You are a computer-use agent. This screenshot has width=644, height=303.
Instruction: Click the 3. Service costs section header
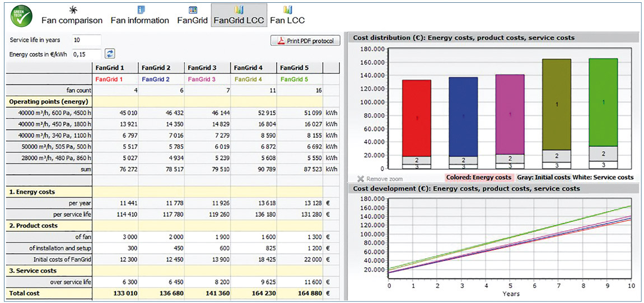pos(49,271)
